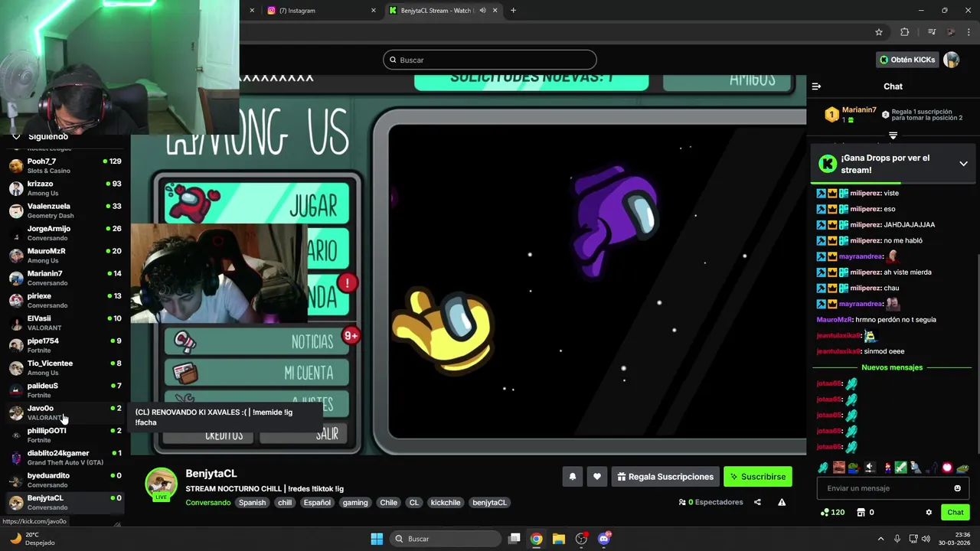Toggle stream notifications bell

tap(572, 477)
